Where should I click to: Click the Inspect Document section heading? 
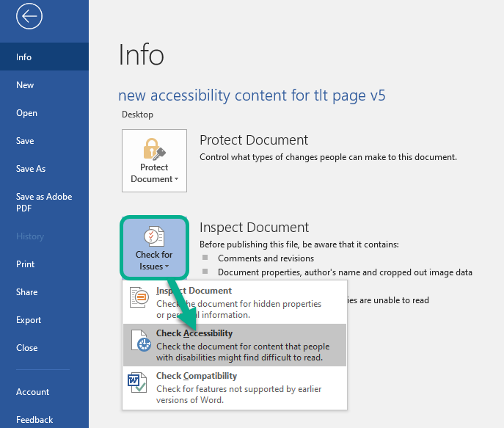[254, 228]
